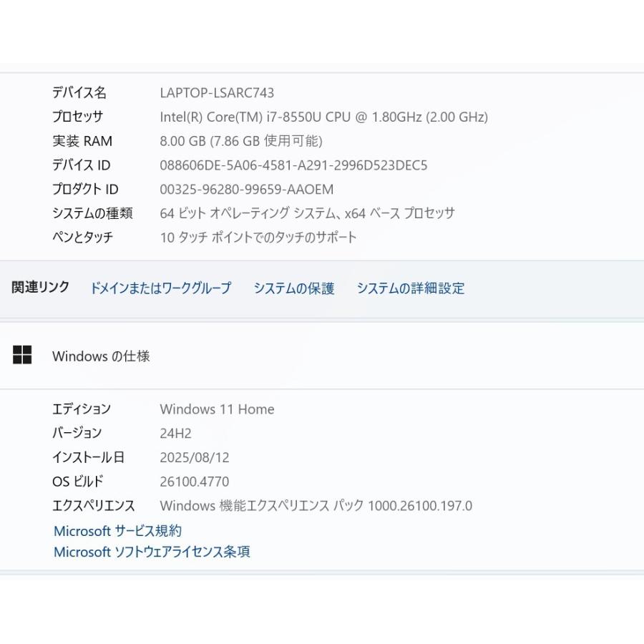Click the デバイス ID value

pos(293,165)
